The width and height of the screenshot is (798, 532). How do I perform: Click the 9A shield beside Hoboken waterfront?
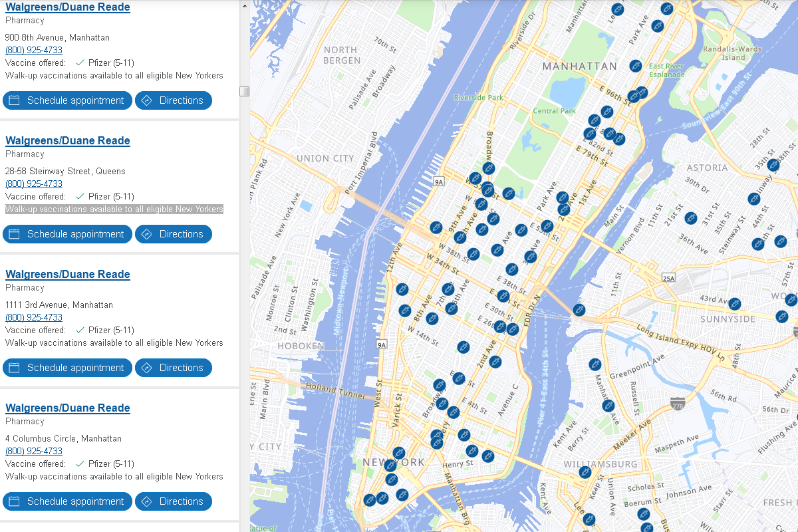pos(381,344)
